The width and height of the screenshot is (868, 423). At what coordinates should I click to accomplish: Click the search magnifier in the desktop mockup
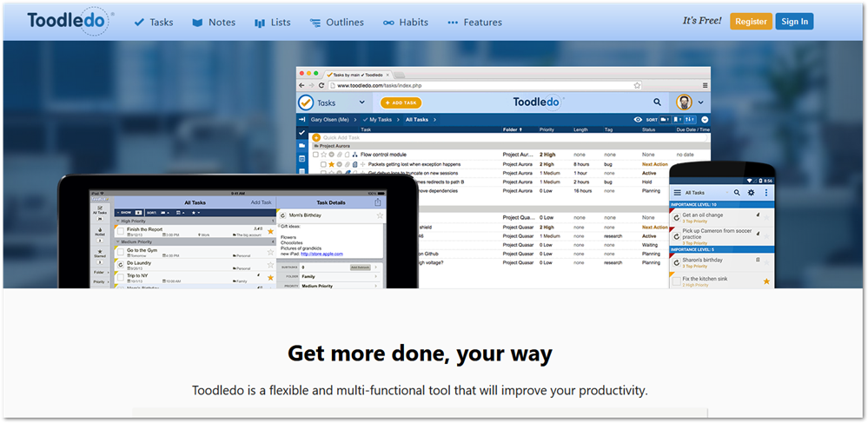pos(657,102)
